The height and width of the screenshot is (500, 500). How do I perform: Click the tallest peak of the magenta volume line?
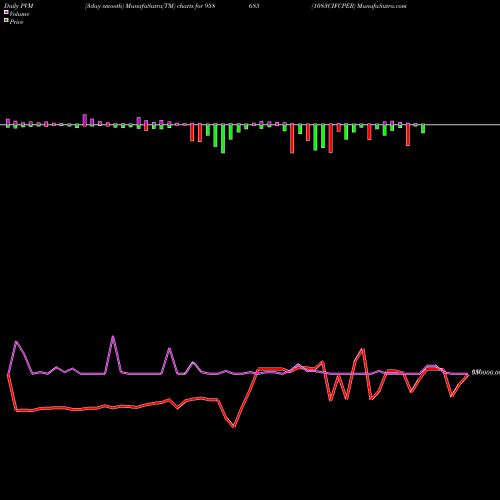113,336
